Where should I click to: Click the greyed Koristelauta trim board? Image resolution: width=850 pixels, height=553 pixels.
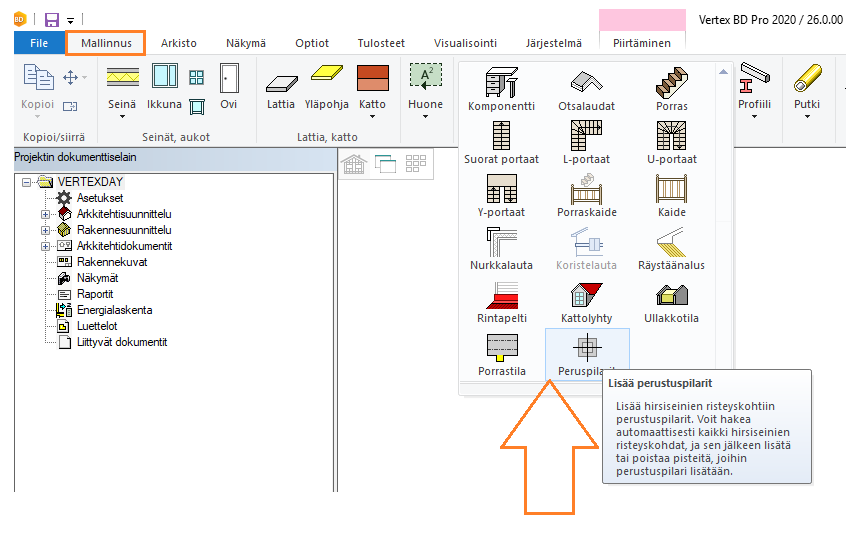[587, 248]
